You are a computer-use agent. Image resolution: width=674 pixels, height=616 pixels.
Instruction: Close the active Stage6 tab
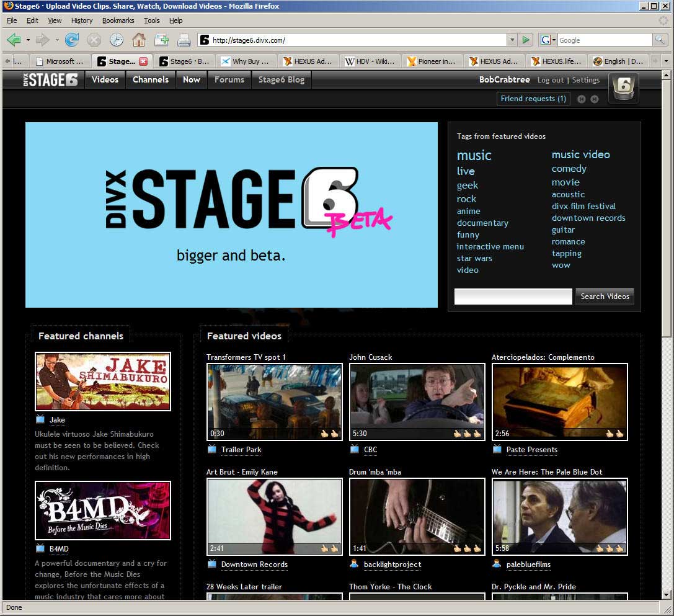pyautogui.click(x=143, y=61)
